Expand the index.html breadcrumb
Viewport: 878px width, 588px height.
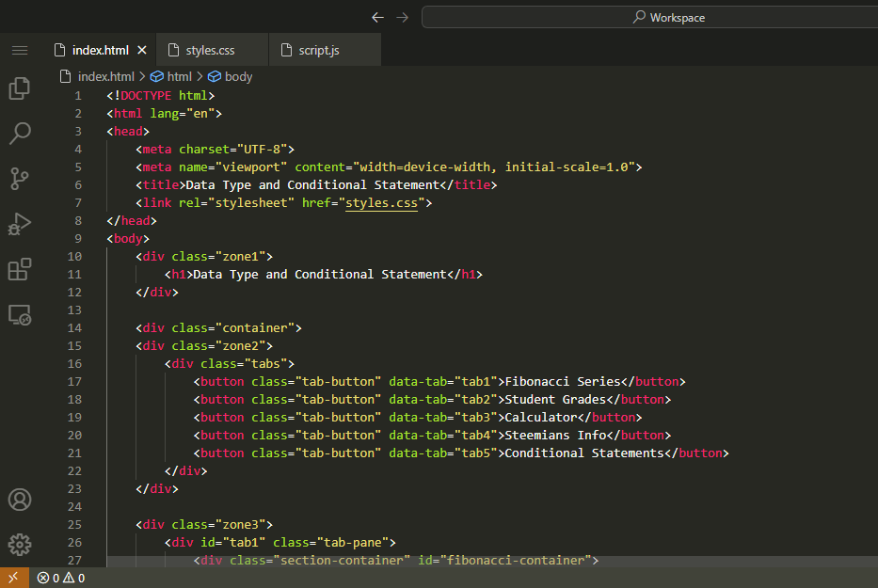click(x=105, y=77)
